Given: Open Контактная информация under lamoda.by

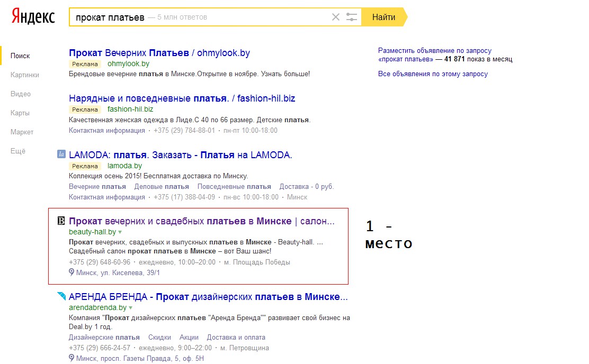Looking at the screenshot, I should [106, 197].
